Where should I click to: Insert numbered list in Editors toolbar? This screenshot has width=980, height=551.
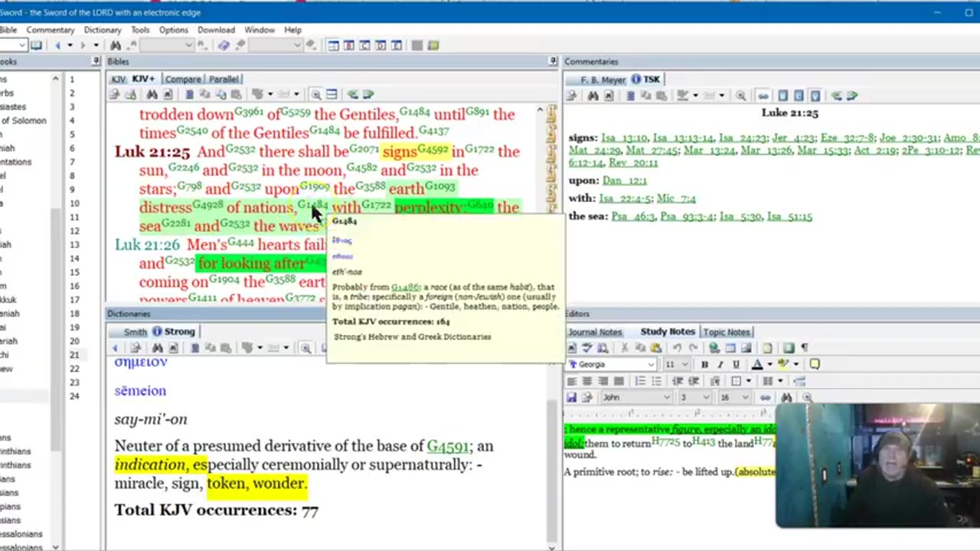pos(640,381)
